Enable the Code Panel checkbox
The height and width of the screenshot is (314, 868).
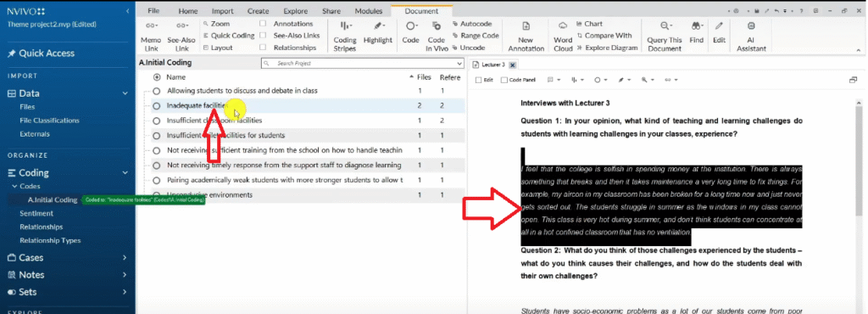click(504, 81)
